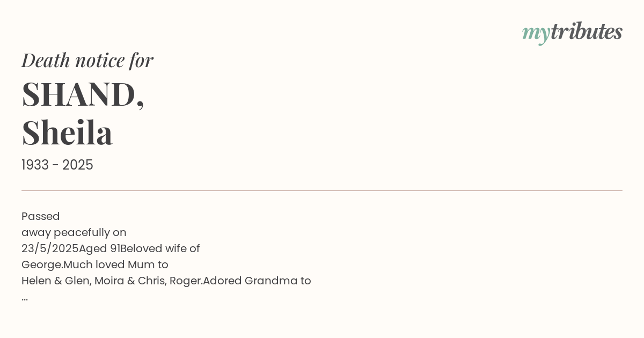
Task: Click the "Adored Grandma to" text
Action: click(x=257, y=281)
